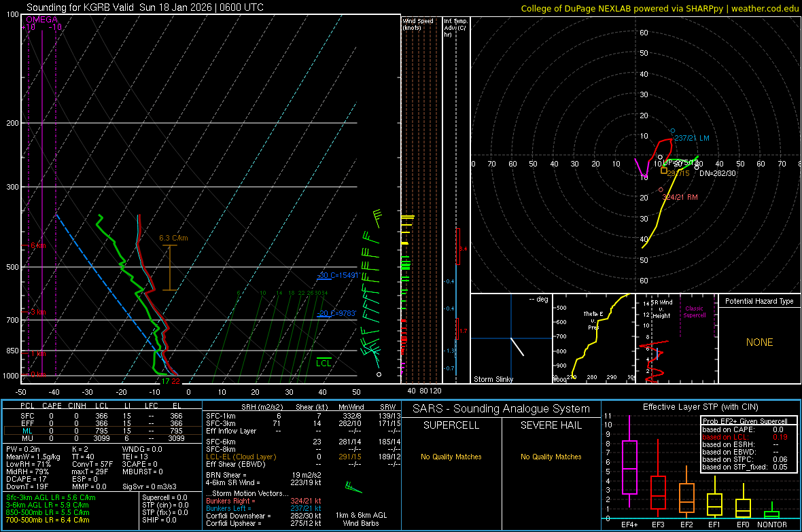Click the 6.3 C/km lapse rate bracket

point(170,267)
